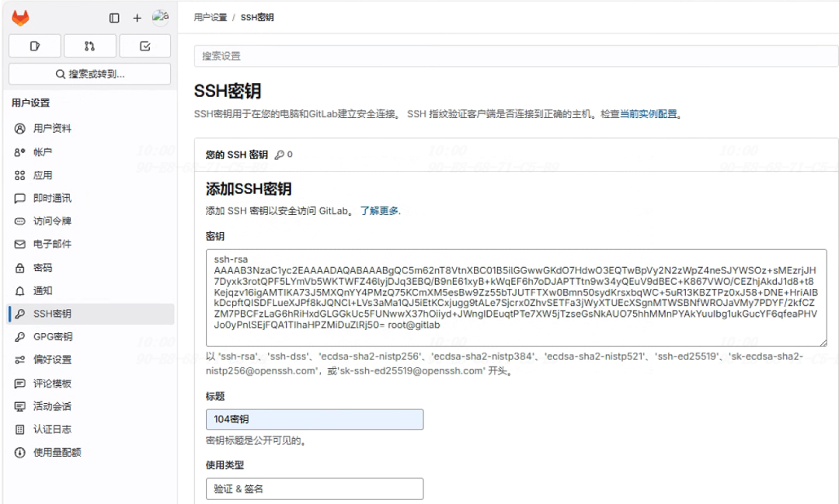The width and height of the screenshot is (839, 504).
Task: Open the create new plus menu
Action: [137, 18]
